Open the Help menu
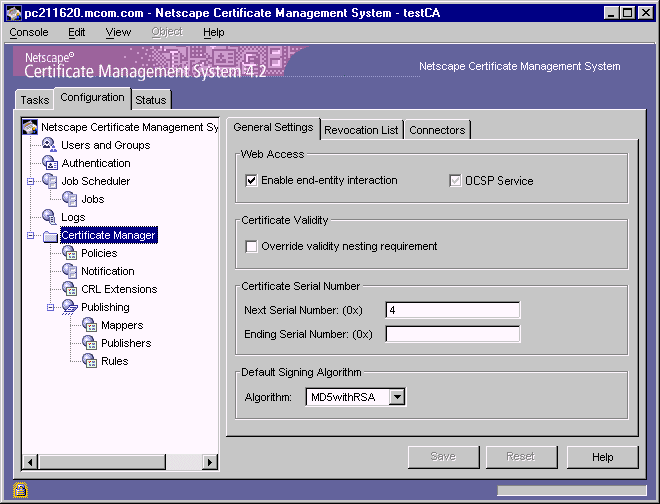The width and height of the screenshot is (660, 504). click(214, 32)
